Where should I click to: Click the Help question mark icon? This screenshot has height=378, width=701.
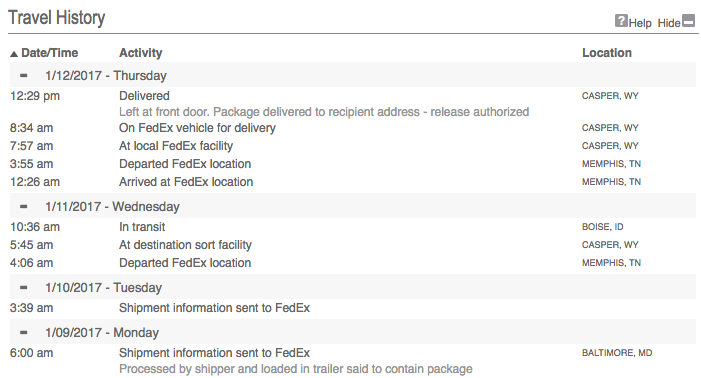pyautogui.click(x=621, y=20)
